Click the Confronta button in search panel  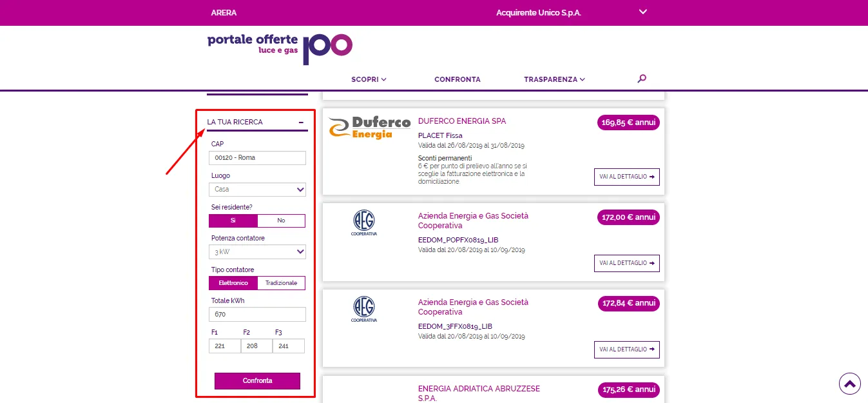tap(257, 381)
